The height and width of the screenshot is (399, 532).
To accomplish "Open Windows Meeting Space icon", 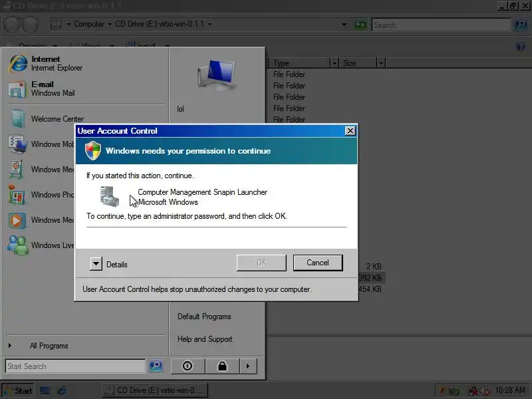I will tap(17, 170).
